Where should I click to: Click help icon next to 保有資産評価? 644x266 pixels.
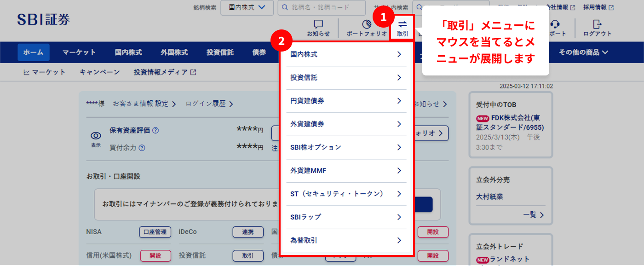155,130
